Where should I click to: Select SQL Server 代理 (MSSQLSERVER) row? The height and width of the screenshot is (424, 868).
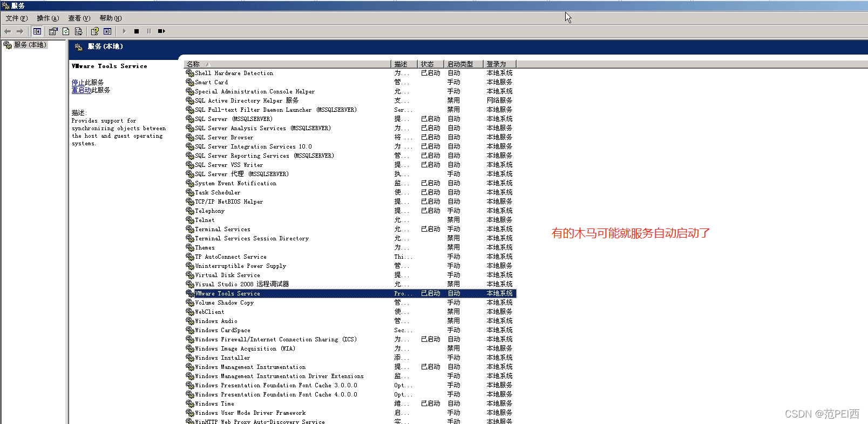pos(350,174)
